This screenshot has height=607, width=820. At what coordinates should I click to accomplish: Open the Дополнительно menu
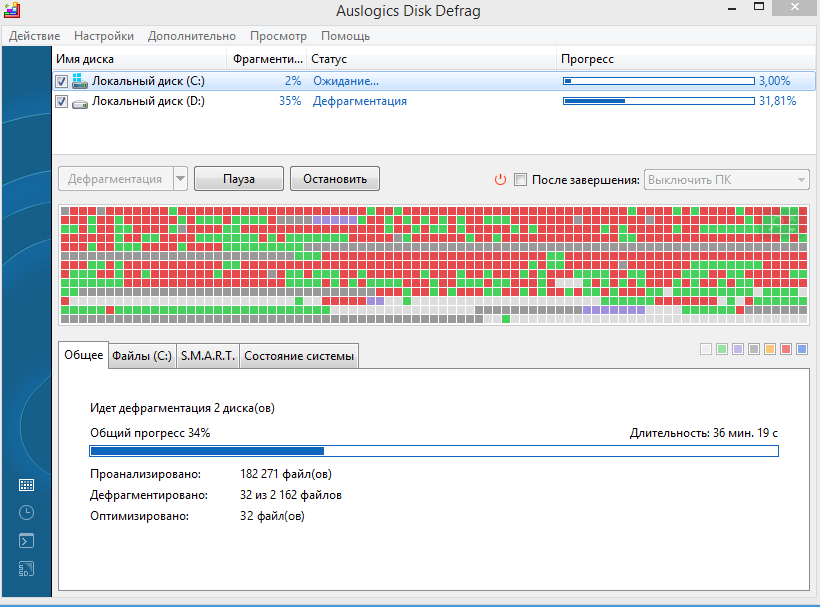191,36
